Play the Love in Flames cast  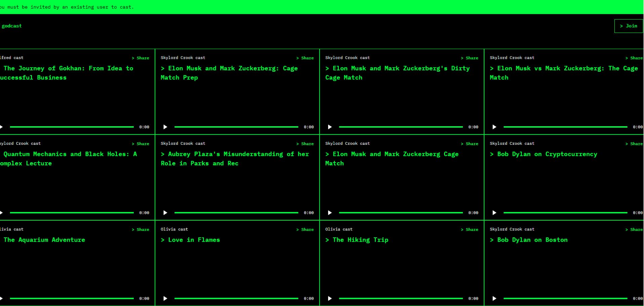coord(165,299)
